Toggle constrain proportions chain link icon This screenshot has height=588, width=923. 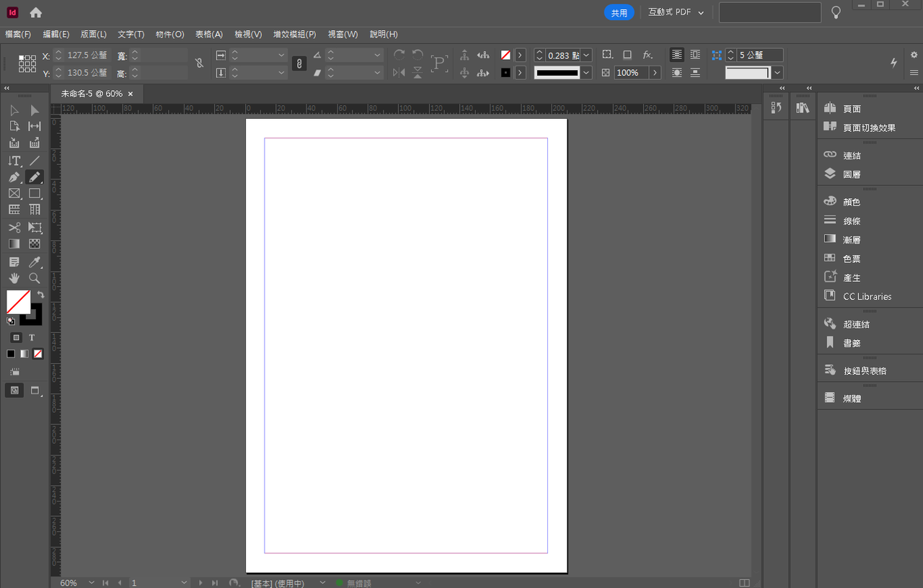pos(200,63)
